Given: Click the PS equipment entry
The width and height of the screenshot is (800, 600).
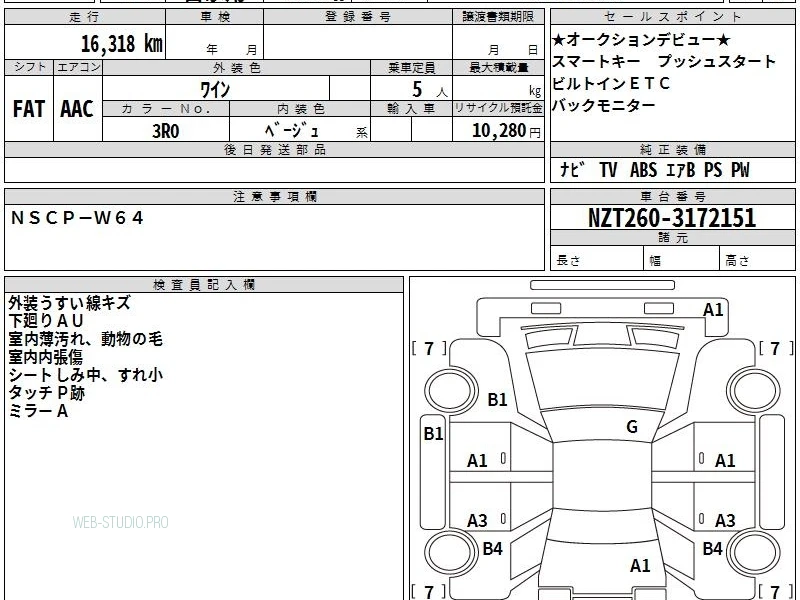Looking at the screenshot, I should (x=713, y=169).
